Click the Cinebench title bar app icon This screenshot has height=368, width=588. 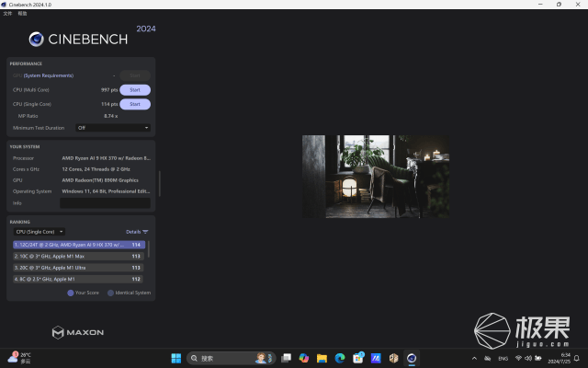pos(4,5)
